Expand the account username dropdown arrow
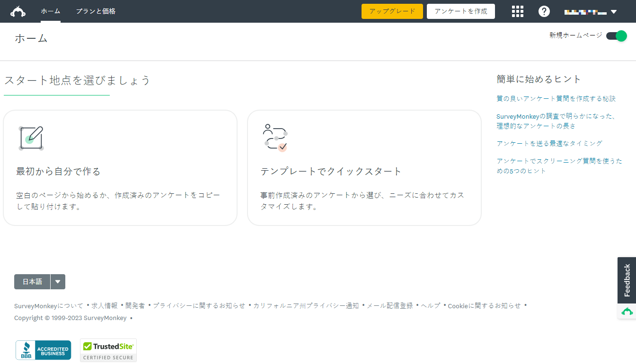The image size is (636, 364). pyautogui.click(x=614, y=12)
